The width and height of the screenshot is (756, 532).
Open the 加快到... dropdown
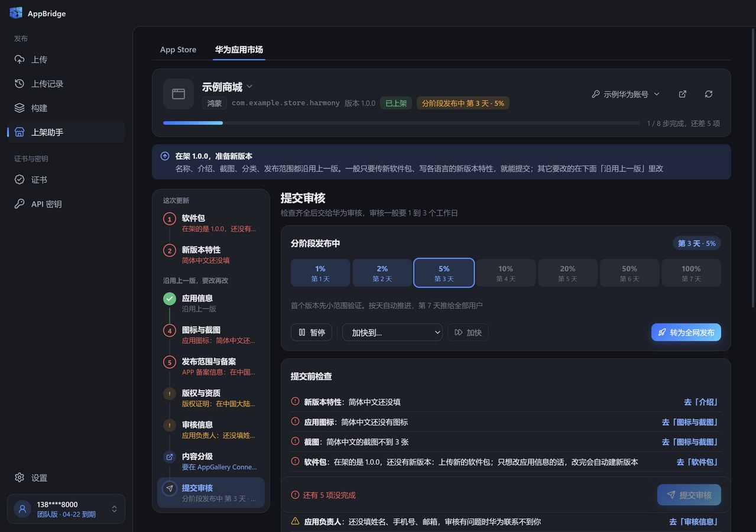392,332
